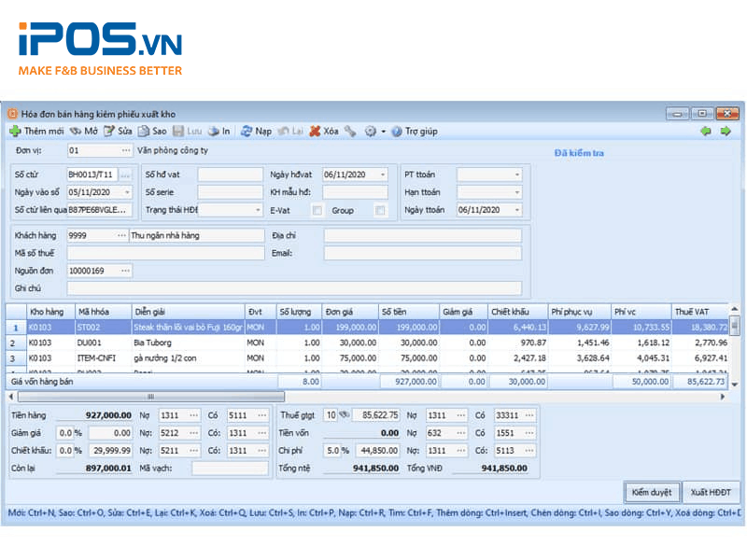This screenshot has height=560, width=747.
Task: Enable the E-Vat checkbox
Action: (317, 211)
